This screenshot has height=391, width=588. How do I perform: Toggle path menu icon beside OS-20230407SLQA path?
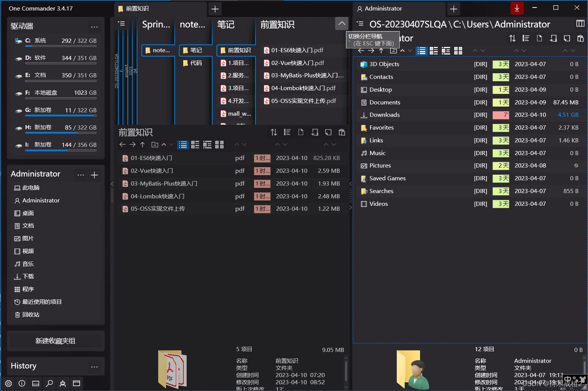(360, 24)
